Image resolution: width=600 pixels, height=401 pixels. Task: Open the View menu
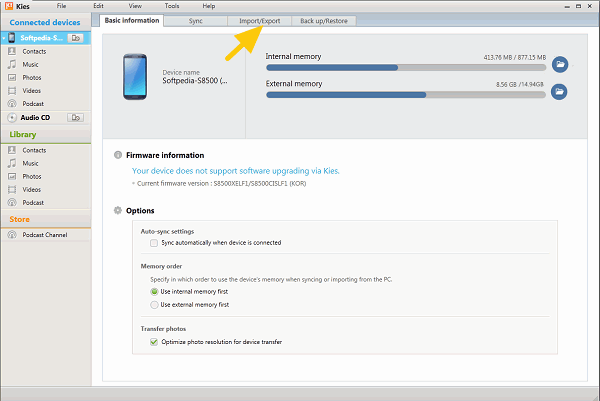(135, 6)
